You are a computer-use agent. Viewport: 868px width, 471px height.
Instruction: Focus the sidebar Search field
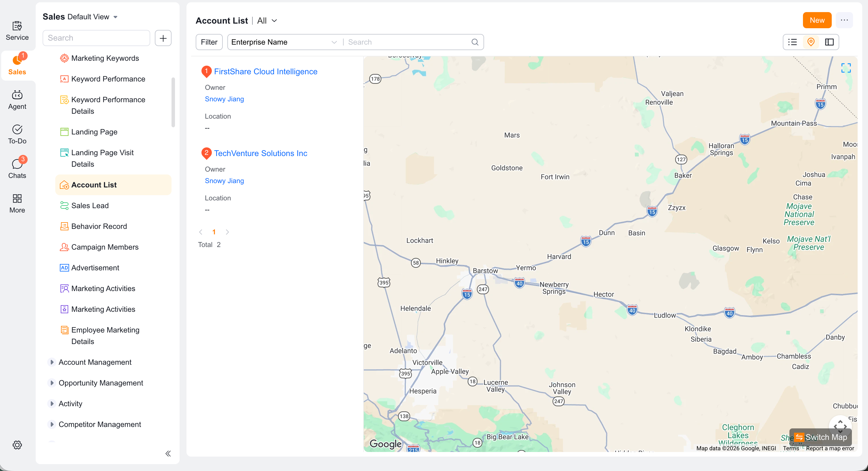point(96,38)
